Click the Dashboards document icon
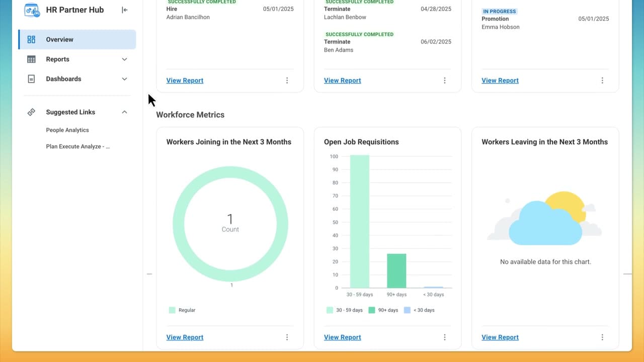Image resolution: width=644 pixels, height=362 pixels. [31, 79]
